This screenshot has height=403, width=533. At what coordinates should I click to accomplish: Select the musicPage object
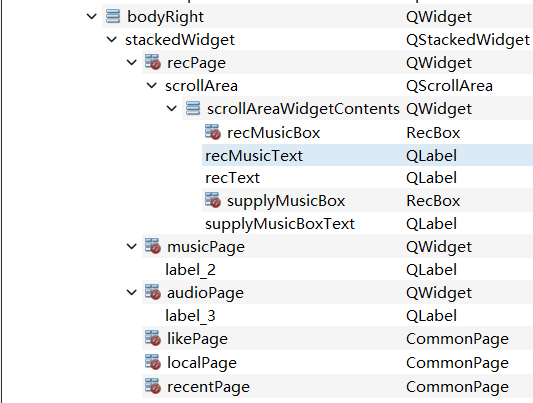click(206, 247)
